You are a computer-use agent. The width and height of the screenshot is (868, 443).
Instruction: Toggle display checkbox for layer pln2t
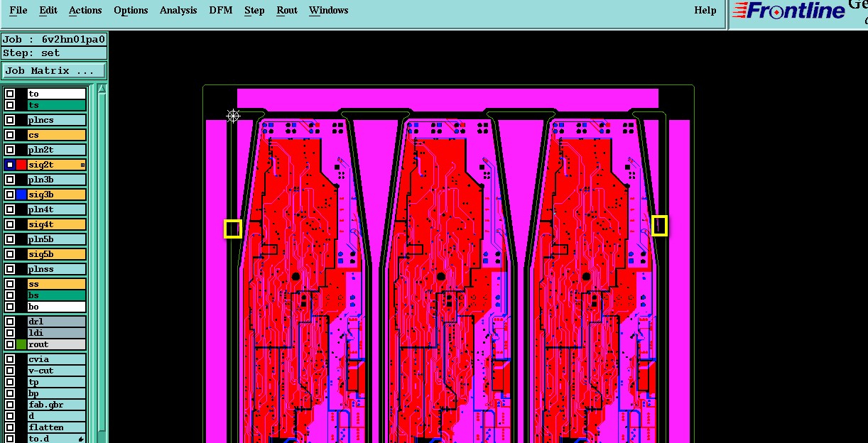click(x=10, y=150)
